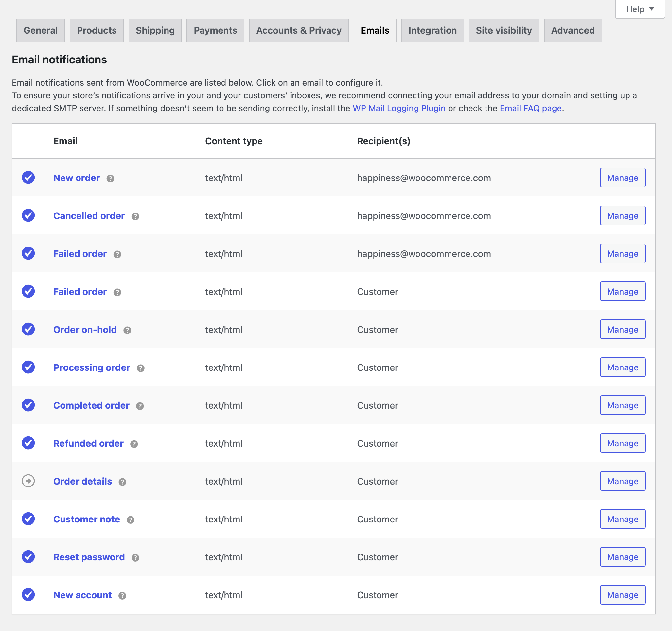This screenshot has width=672, height=631.
Task: Click Manage for the Refunded order email
Action: pos(622,443)
